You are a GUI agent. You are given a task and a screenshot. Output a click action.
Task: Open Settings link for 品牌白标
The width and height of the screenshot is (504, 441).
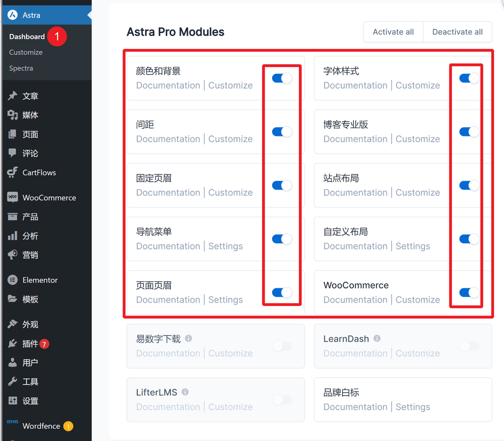(x=413, y=407)
